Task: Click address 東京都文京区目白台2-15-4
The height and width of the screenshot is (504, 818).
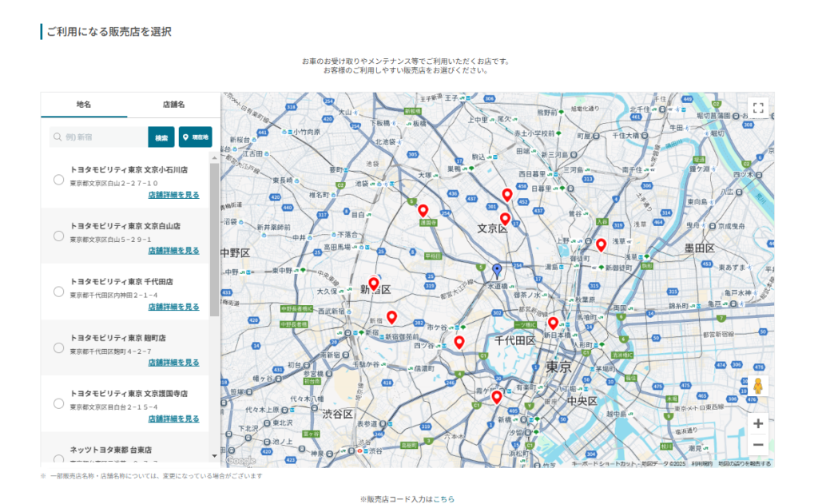Action: point(113,407)
